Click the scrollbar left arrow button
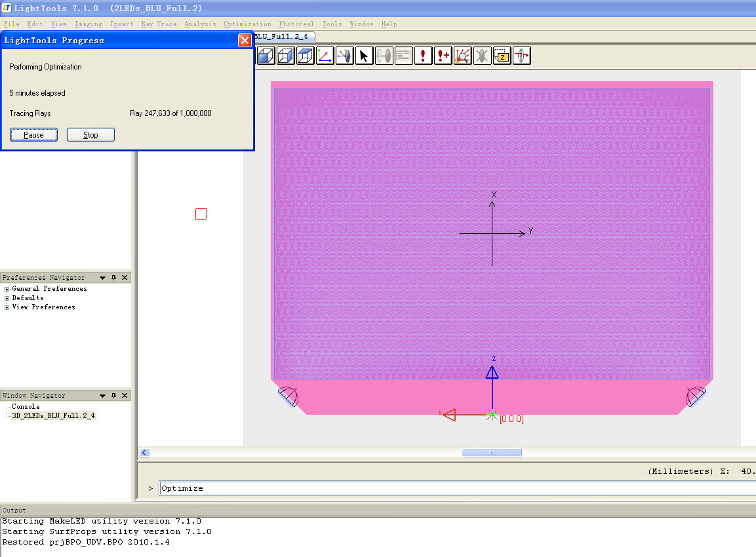Image resolution: width=756 pixels, height=557 pixels. click(x=145, y=452)
